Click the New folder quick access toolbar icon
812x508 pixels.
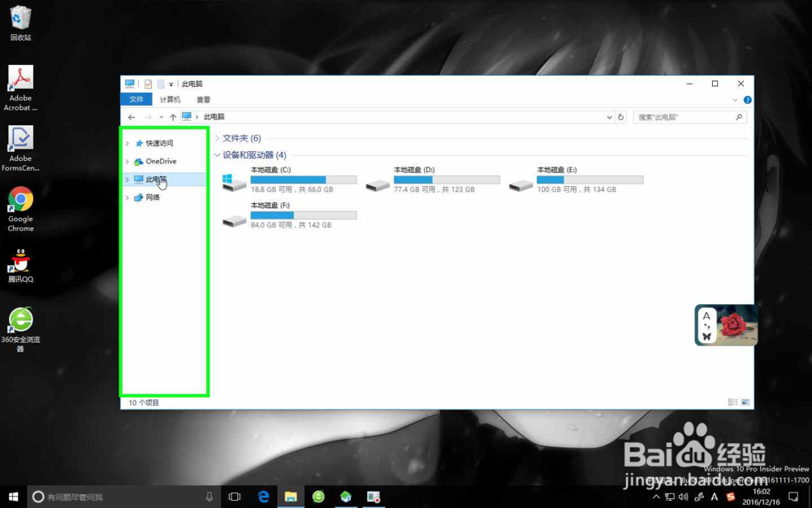pos(161,84)
